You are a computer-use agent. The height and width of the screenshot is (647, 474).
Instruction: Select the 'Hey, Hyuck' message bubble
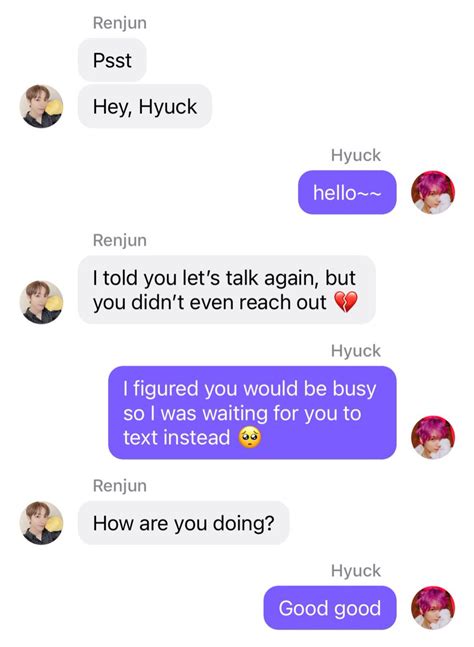click(x=145, y=106)
